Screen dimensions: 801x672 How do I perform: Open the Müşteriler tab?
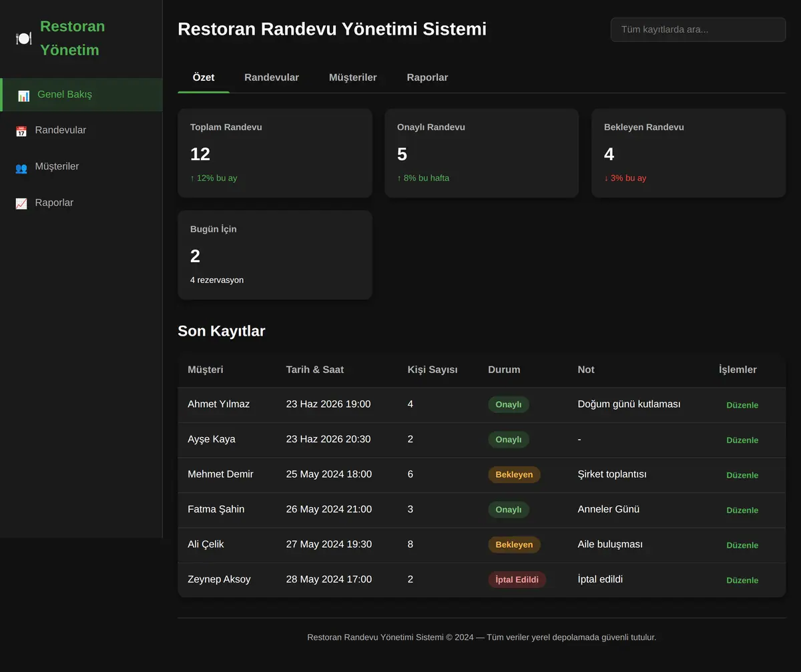pyautogui.click(x=353, y=77)
